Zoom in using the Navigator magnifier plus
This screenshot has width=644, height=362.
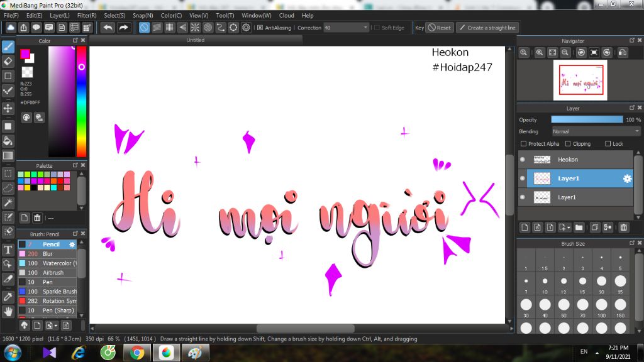[540, 53]
